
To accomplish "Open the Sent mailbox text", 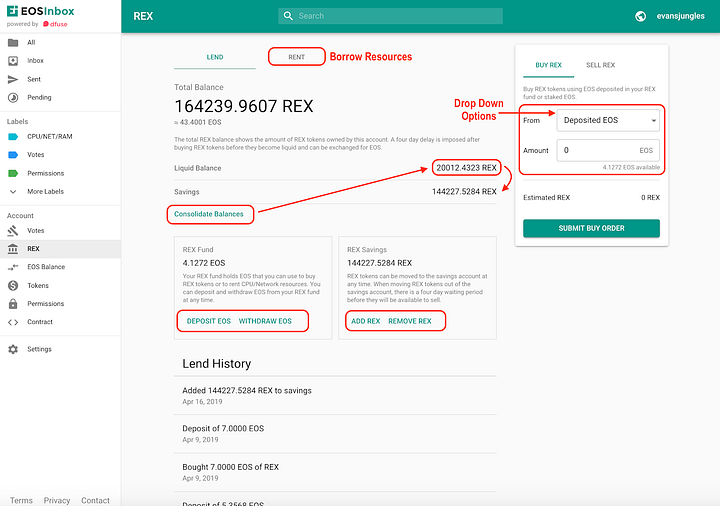I will coord(34,79).
